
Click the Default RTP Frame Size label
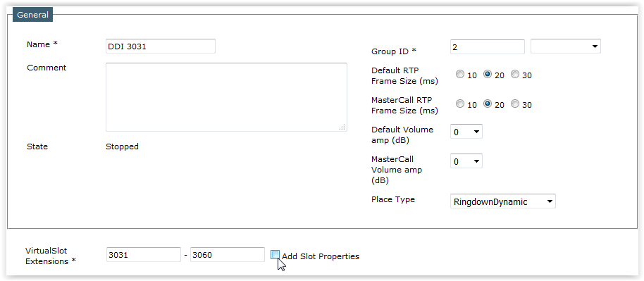click(404, 75)
